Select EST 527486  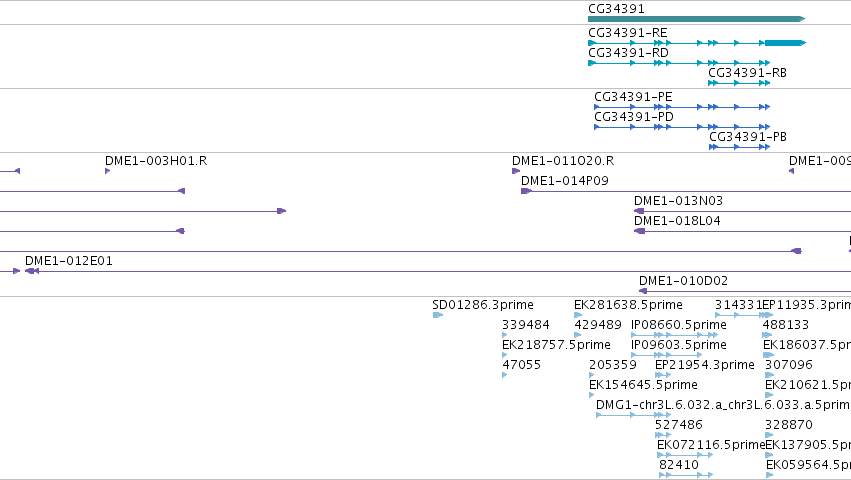[663, 435]
